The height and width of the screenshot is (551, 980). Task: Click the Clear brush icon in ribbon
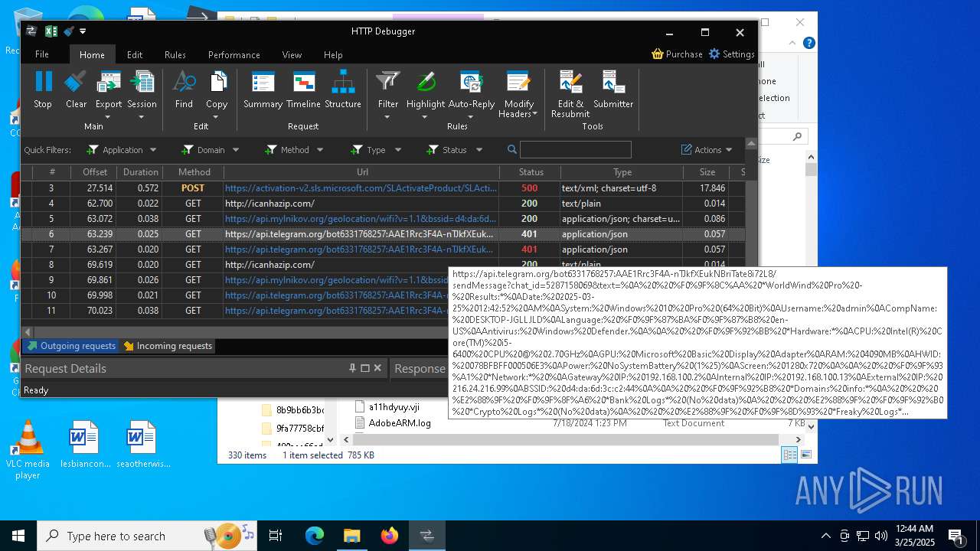point(76,82)
